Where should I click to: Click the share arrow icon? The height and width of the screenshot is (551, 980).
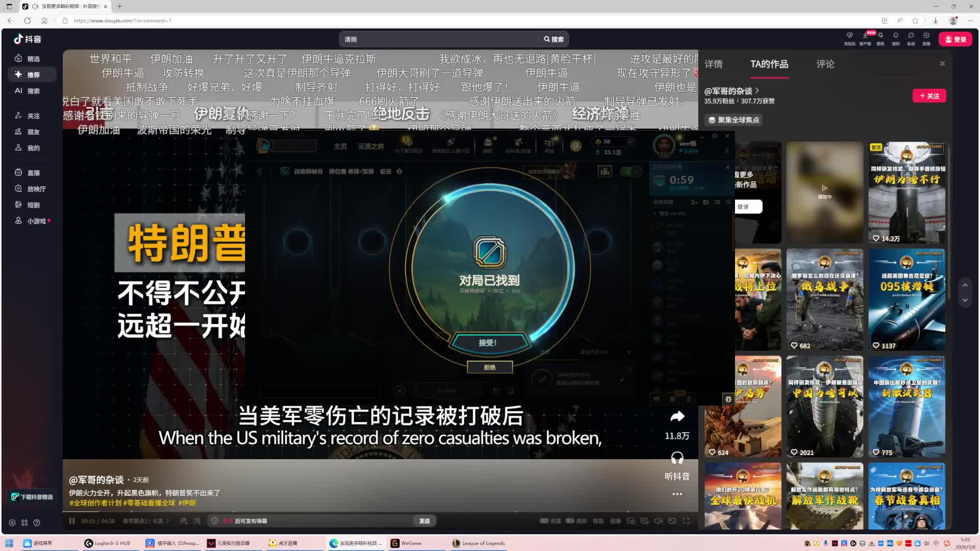pos(677,417)
